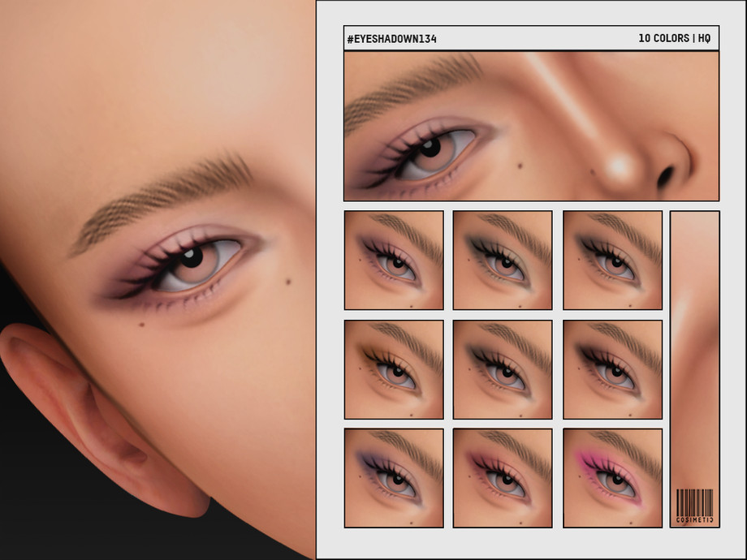Pick the orange-brown eyeshadow swatch
This screenshot has width=747, height=560.
tap(394, 369)
